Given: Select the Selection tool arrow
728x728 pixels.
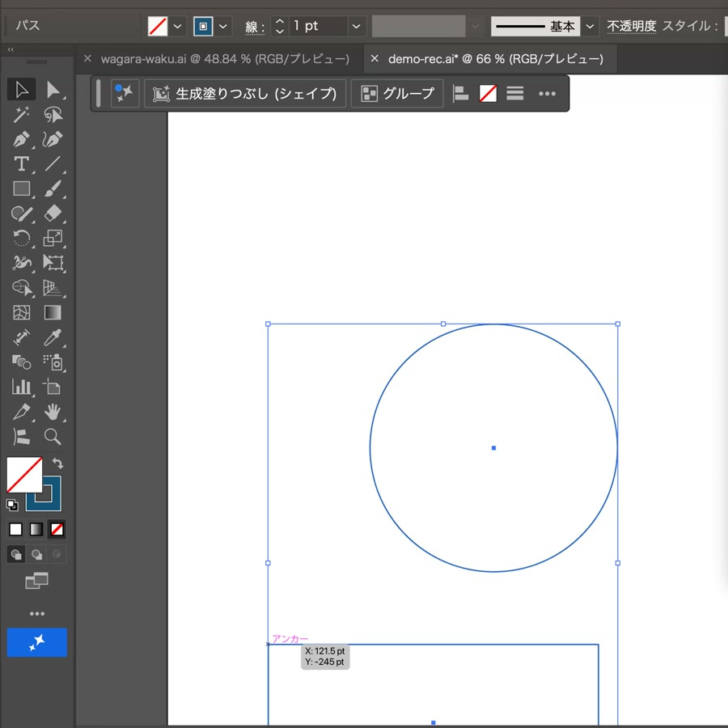Looking at the screenshot, I should pos(21,90).
